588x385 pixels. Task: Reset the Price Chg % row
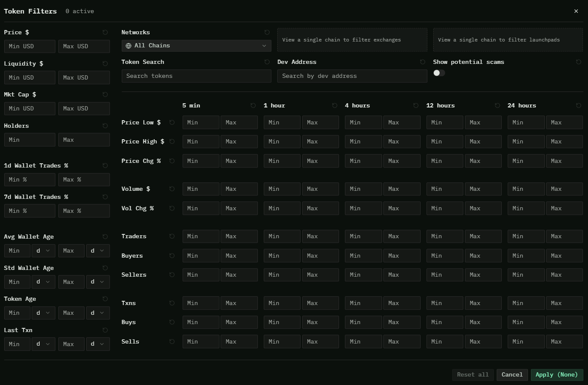click(x=172, y=161)
